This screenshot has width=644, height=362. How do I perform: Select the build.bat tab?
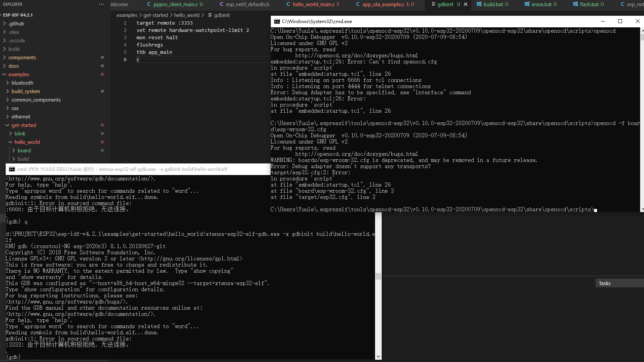click(x=492, y=4)
